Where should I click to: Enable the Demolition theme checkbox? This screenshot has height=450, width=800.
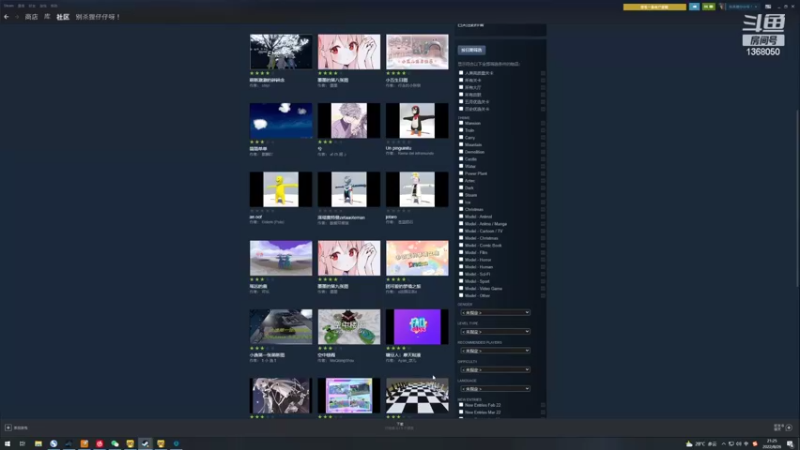point(461,152)
